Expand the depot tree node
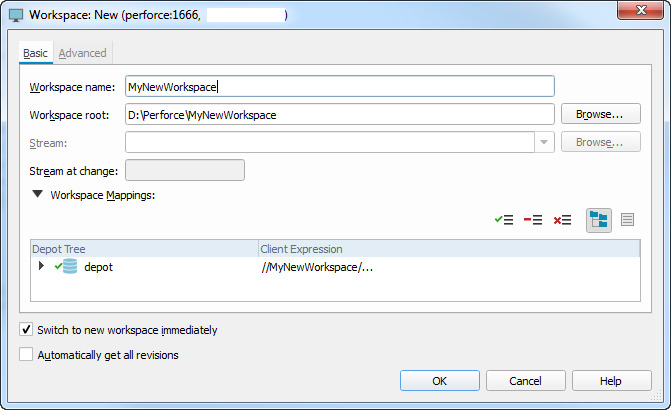 pos(41,266)
